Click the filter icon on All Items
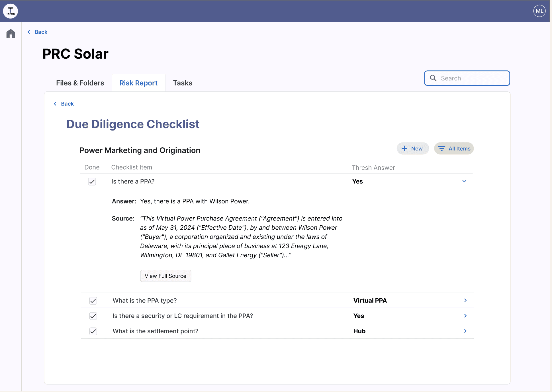This screenshot has width=552, height=392. 441,148
